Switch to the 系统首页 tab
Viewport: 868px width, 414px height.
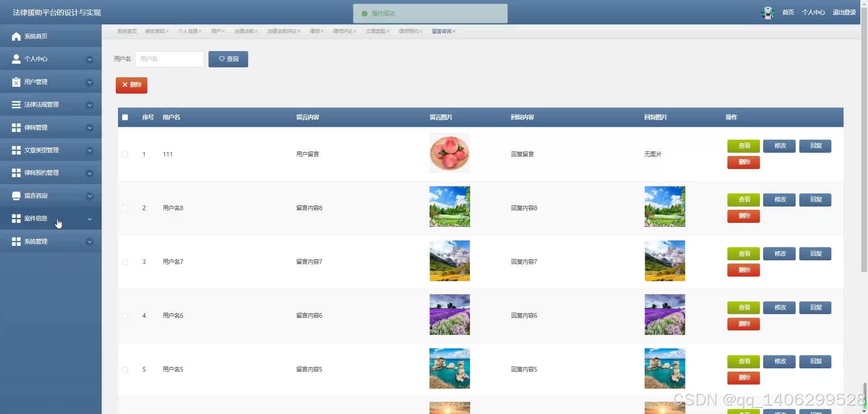127,31
